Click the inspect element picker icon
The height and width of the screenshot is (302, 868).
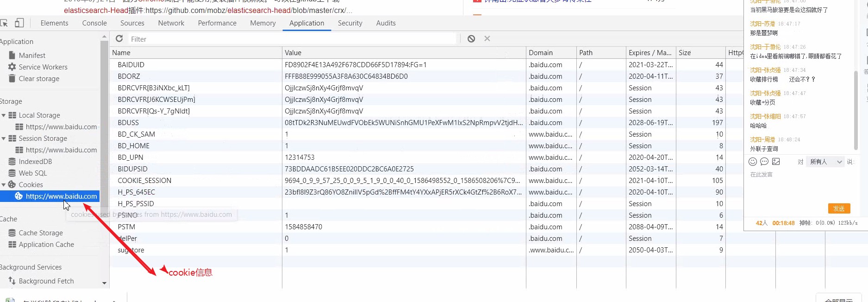pyautogui.click(x=4, y=23)
